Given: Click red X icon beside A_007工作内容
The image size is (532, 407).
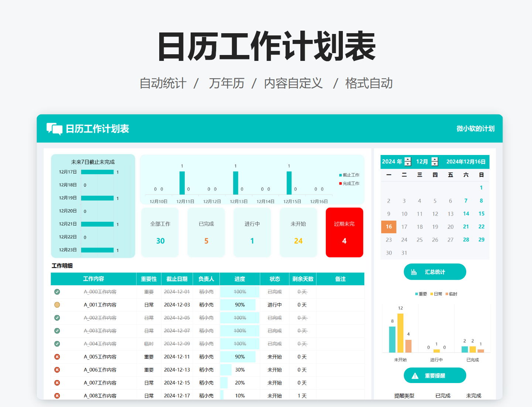Looking at the screenshot, I should pyautogui.click(x=57, y=383).
